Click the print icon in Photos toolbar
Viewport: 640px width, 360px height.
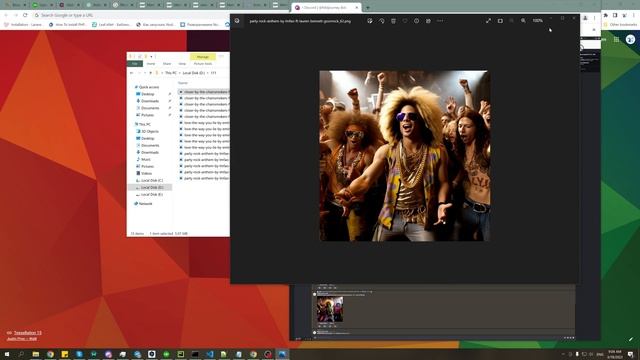pyautogui.click(x=428, y=21)
